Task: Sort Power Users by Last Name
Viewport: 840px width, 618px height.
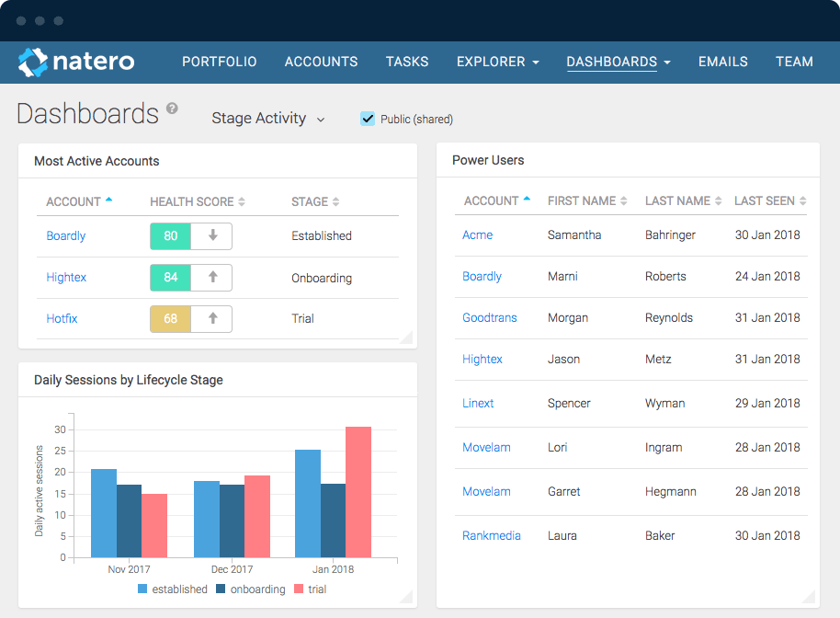Action: pyautogui.click(x=684, y=200)
